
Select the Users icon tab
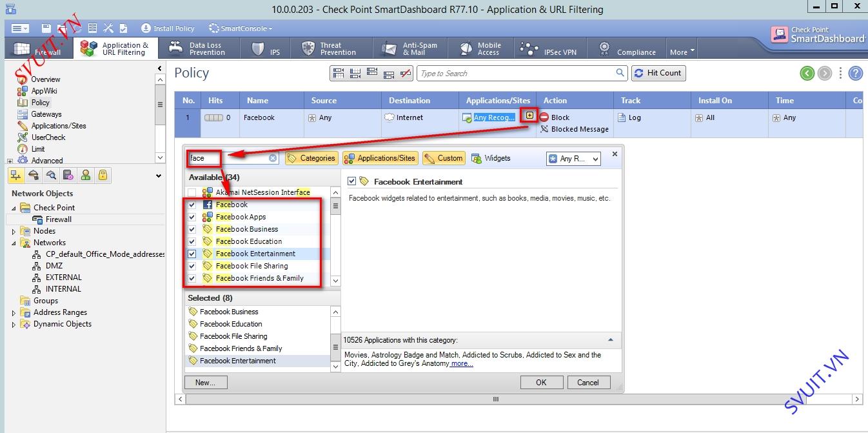coord(86,175)
